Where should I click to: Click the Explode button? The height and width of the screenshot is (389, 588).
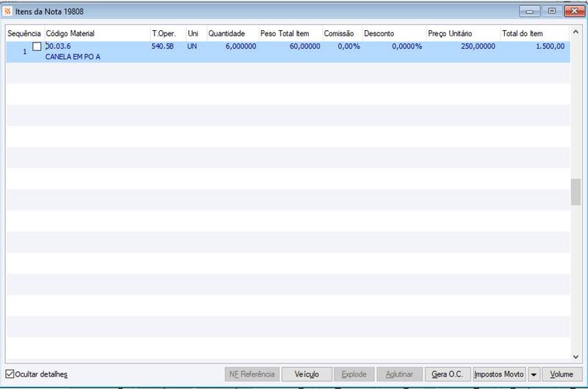(x=354, y=374)
